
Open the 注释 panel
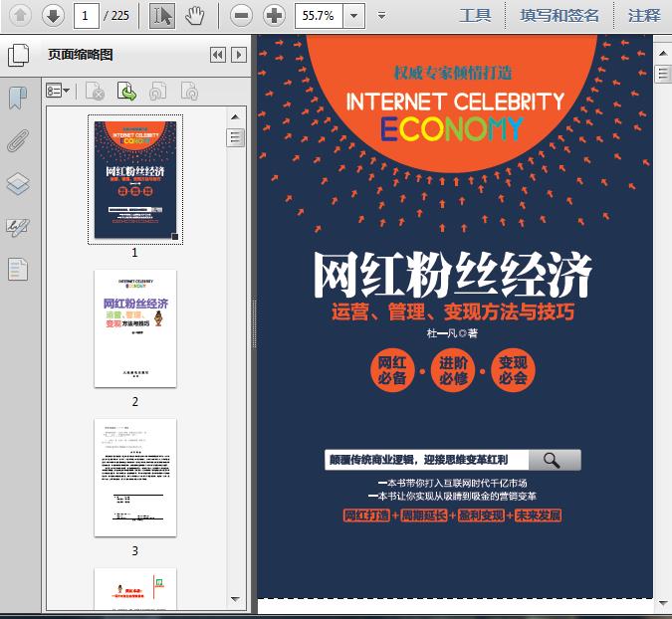click(644, 16)
